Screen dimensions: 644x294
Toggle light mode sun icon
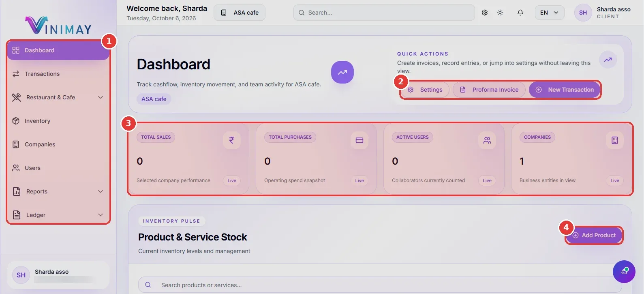(500, 13)
